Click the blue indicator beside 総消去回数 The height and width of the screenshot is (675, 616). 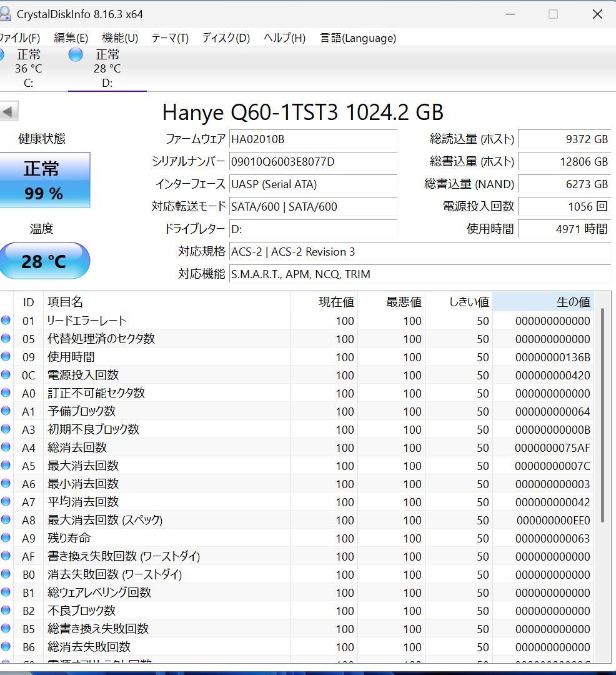click(6, 447)
